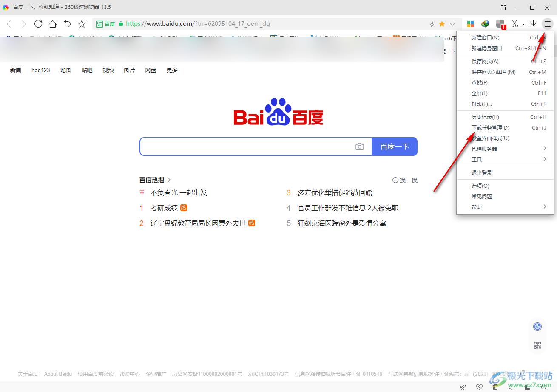This screenshot has width=557, height=392.
Task: Open 历史记录(H) from the menu
Action: [x=506, y=117]
